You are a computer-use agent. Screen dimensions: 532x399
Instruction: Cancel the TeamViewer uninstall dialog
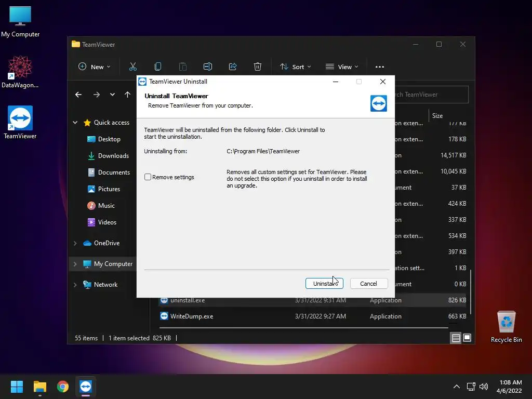pos(368,283)
